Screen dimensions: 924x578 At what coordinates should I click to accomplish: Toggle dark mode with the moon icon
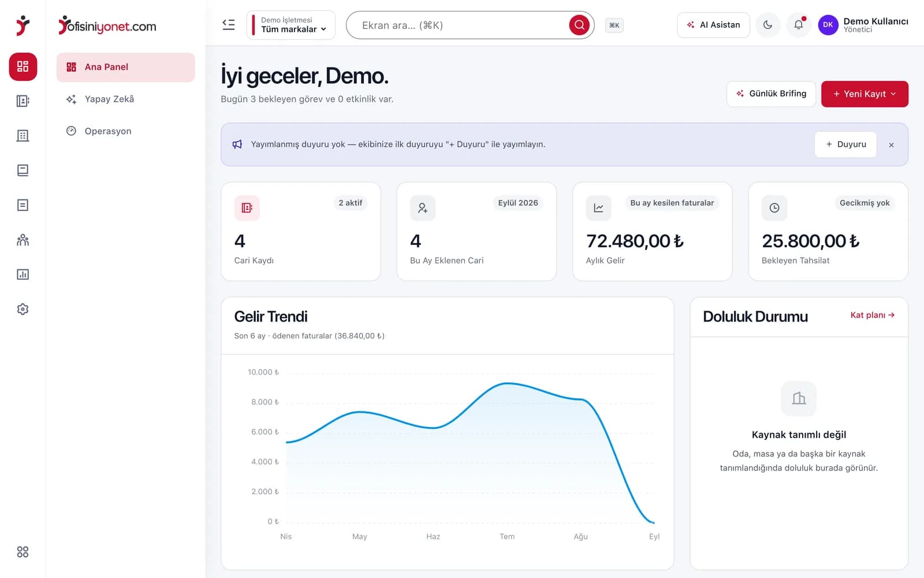point(768,25)
